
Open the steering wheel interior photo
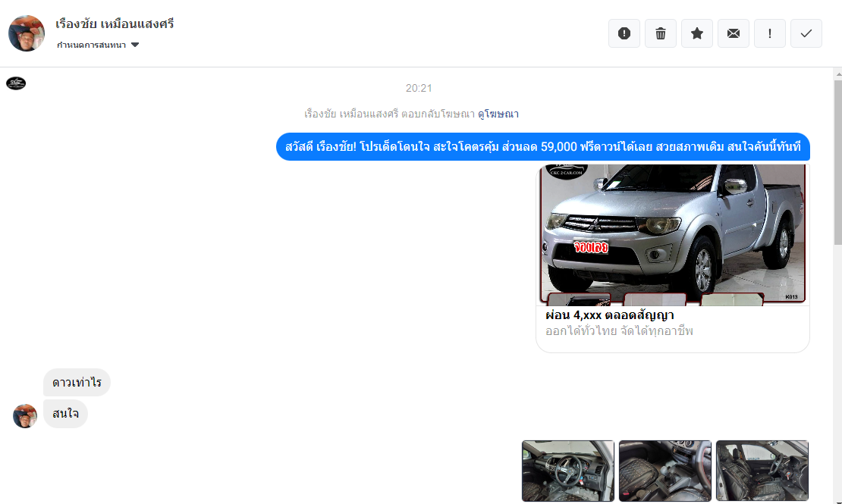(568, 471)
